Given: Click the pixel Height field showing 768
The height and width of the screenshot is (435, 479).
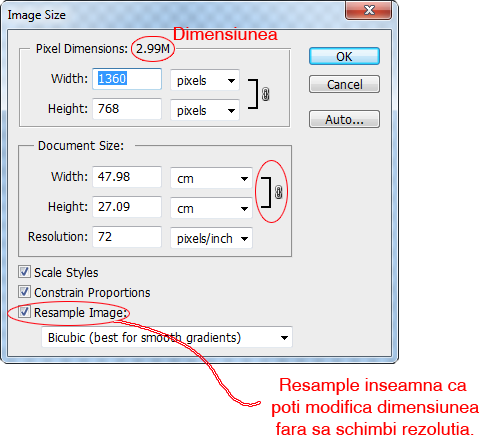Looking at the screenshot, I should [127, 109].
